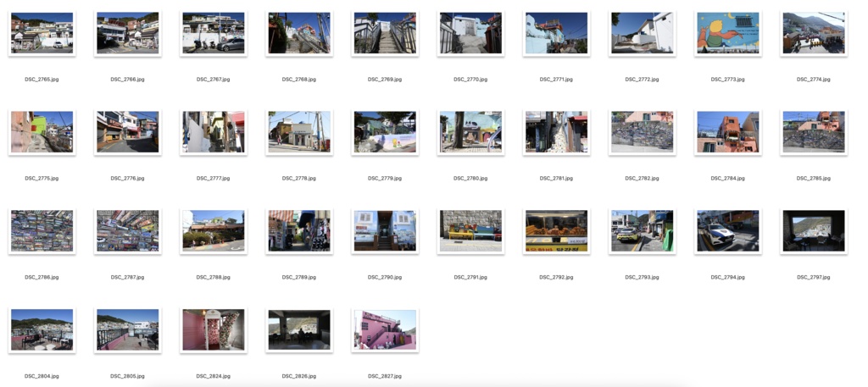Click the label DSC_2775.jpg
Screen dimensions: 868x387
(42, 179)
